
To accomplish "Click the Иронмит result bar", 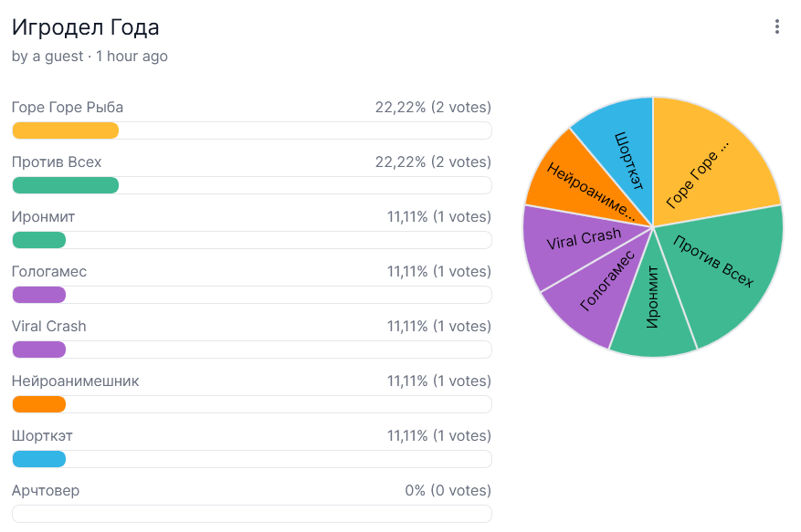I will click(x=39, y=240).
